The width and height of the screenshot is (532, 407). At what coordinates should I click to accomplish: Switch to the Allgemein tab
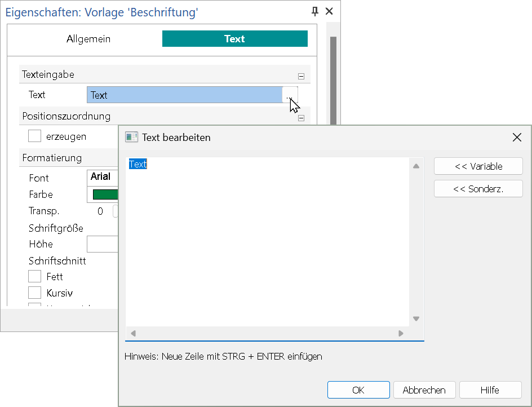point(88,39)
